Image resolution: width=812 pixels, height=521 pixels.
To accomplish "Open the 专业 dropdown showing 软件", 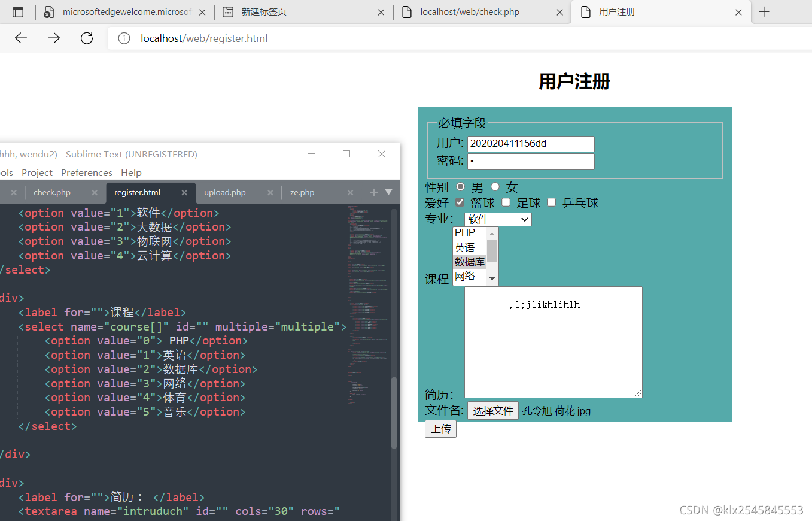I will click(x=498, y=219).
